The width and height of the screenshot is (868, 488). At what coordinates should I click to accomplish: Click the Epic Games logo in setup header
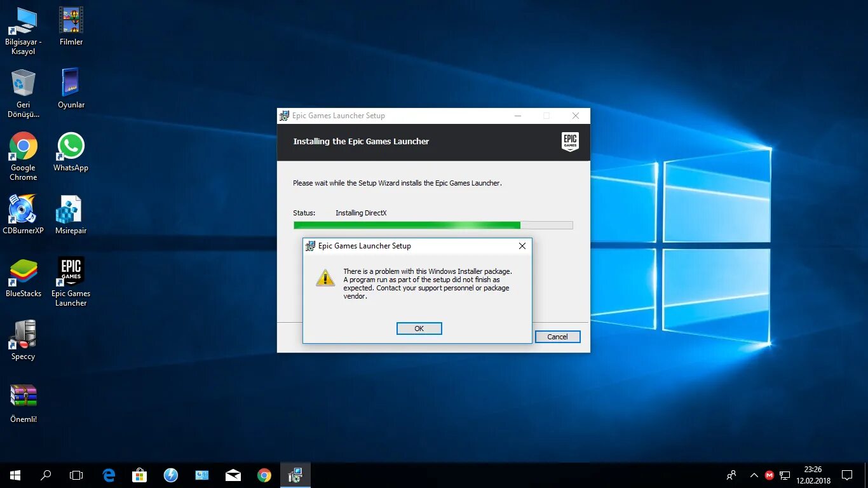click(570, 142)
